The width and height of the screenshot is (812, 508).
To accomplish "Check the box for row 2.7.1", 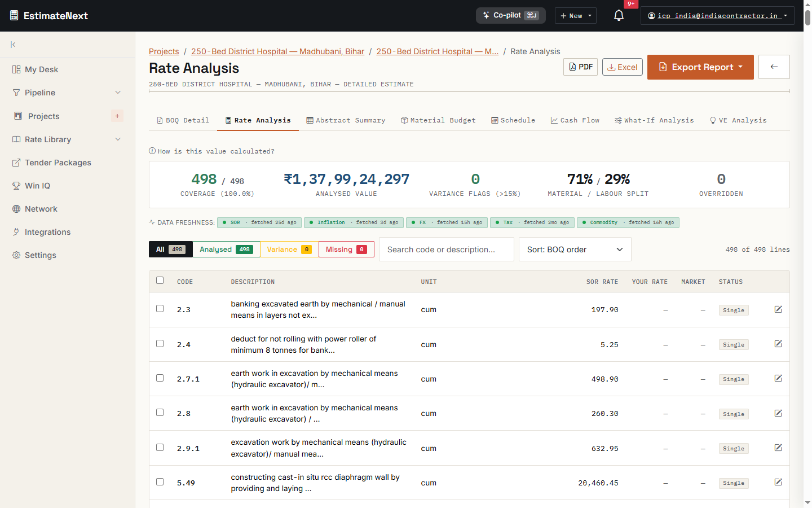I will tap(160, 378).
